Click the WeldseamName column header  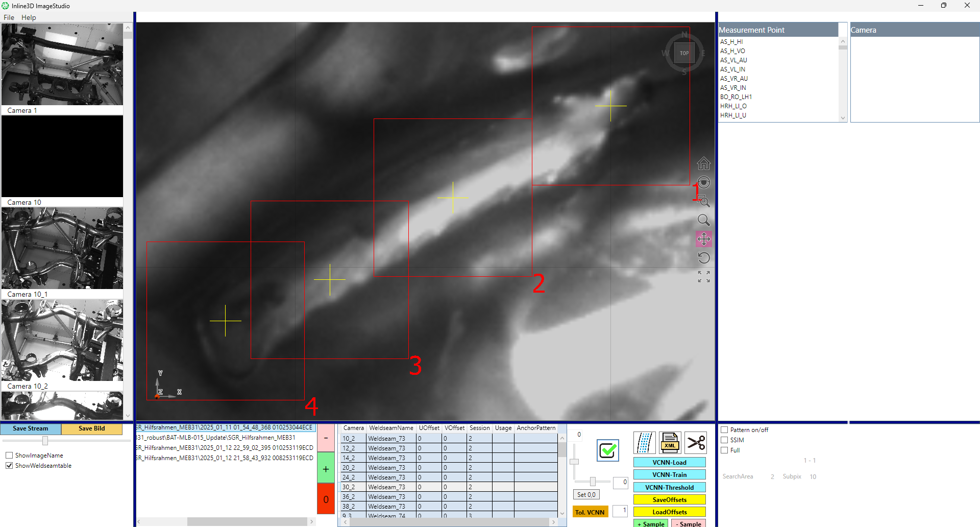point(391,428)
